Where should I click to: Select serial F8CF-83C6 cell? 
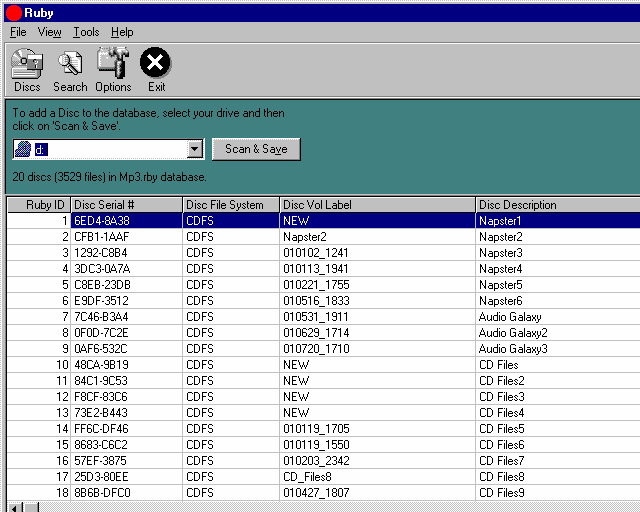pos(127,397)
